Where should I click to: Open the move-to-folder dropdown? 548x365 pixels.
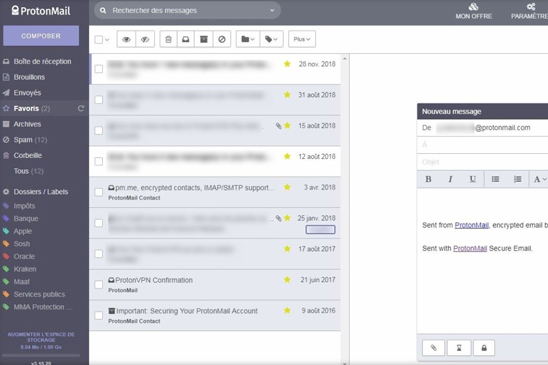[248, 39]
